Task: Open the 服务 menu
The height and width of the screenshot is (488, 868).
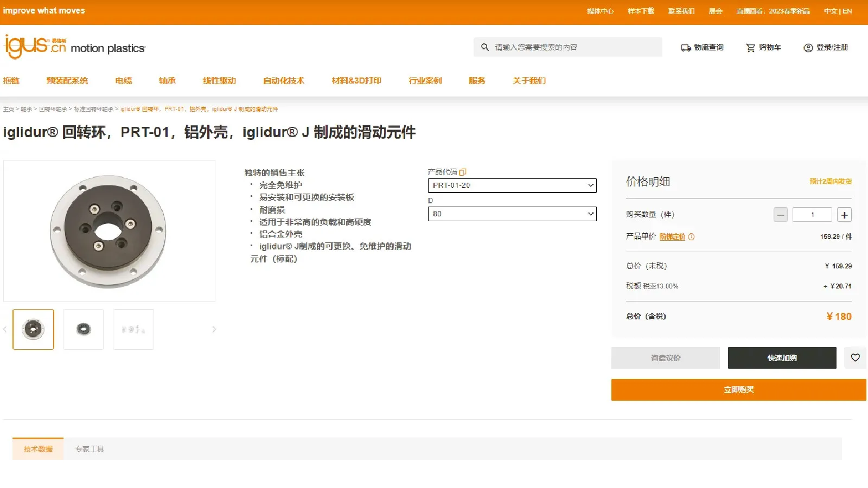Action: (x=477, y=81)
